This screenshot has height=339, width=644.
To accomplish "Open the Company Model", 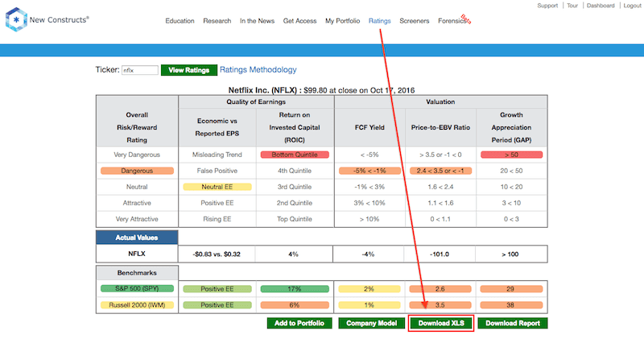I will pyautogui.click(x=371, y=324).
